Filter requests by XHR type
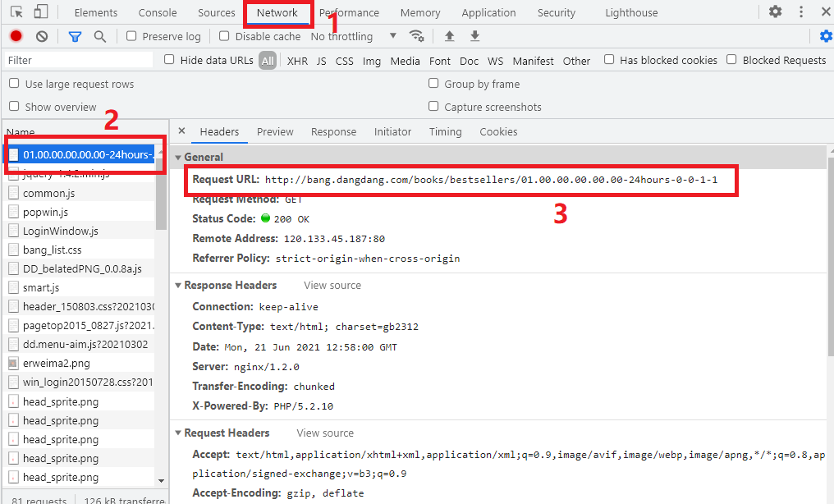The height and width of the screenshot is (504, 834). tap(297, 61)
